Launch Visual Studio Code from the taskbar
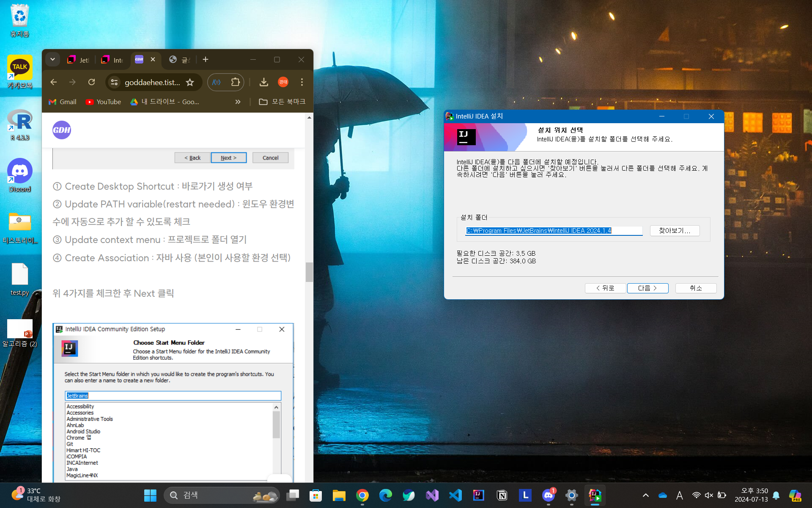The image size is (812, 508). click(x=455, y=495)
